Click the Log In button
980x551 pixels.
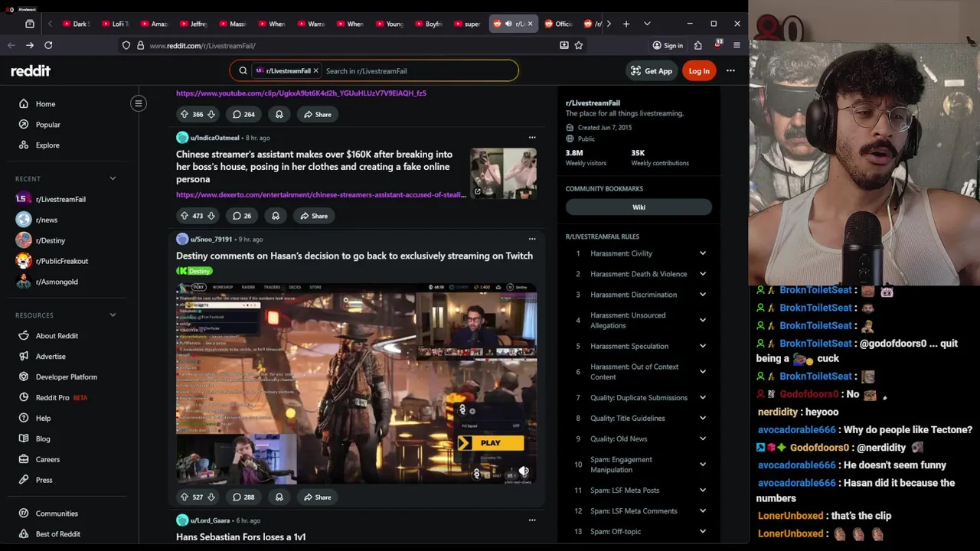coord(699,70)
